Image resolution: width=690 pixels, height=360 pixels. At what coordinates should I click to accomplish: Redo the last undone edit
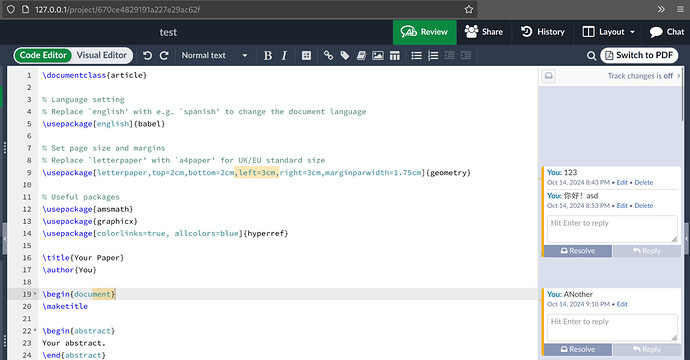coord(164,55)
